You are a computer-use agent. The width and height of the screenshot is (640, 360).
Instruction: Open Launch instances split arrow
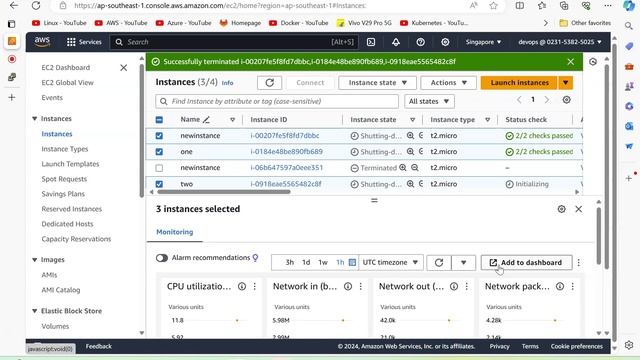(x=565, y=83)
